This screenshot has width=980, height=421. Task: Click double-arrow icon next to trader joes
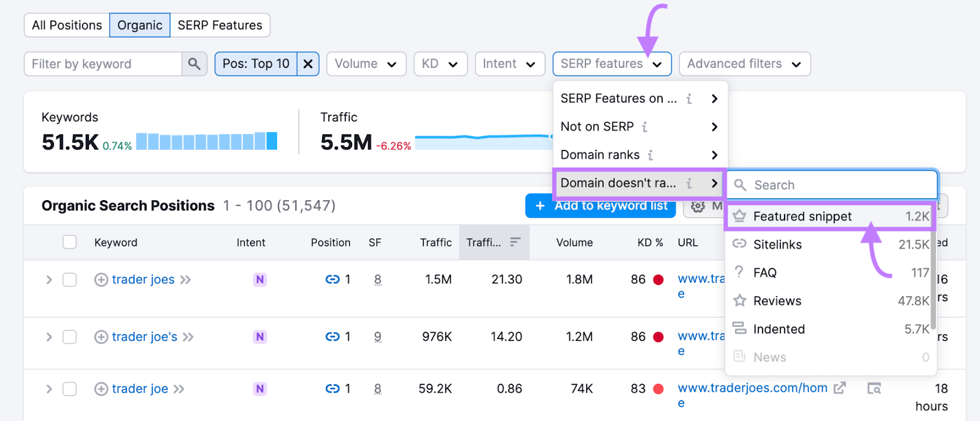[x=186, y=280]
